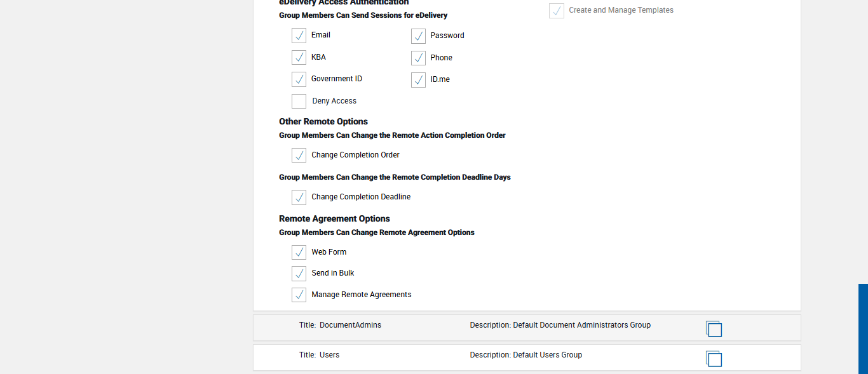868x374 pixels.
Task: Uncheck the Email authentication checkbox
Action: (299, 36)
